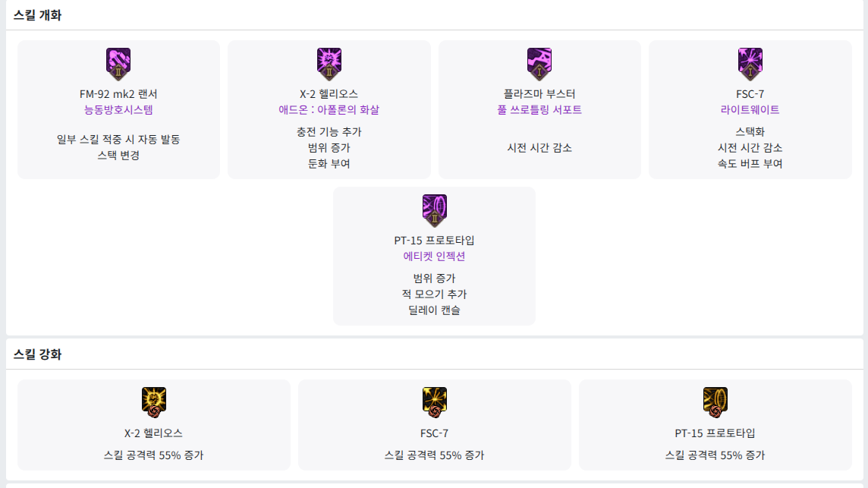Click the purple X-2 헬리오스 awakening icon
The width and height of the screenshot is (868, 488).
pos(329,63)
